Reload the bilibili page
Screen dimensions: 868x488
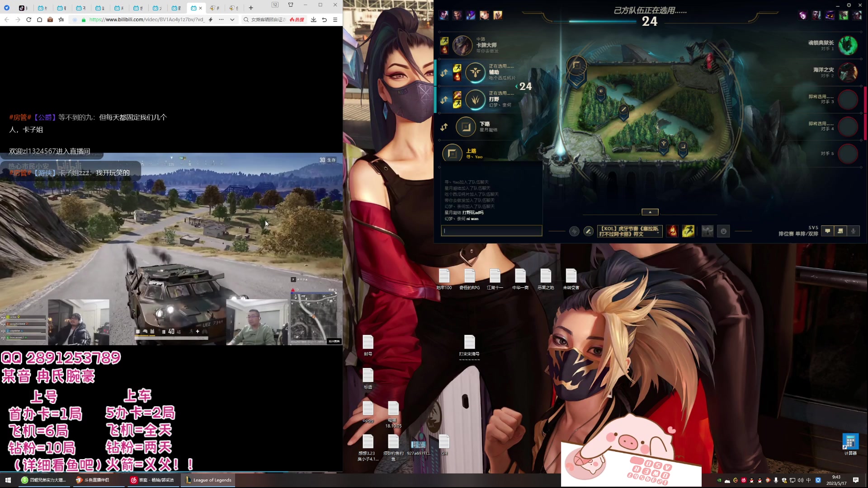[x=28, y=19]
